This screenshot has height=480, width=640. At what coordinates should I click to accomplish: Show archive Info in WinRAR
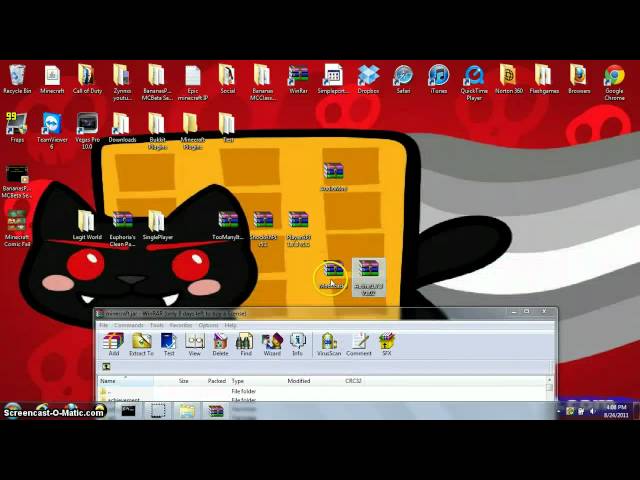(297, 344)
